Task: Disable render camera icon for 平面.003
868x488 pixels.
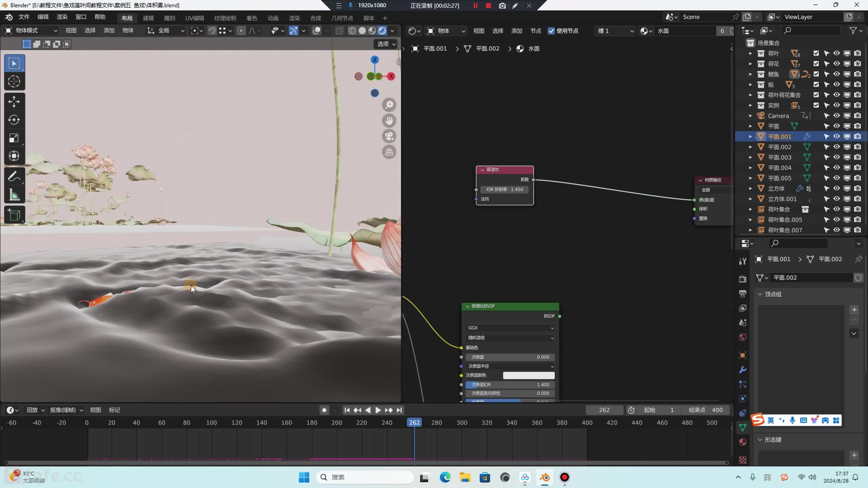Action: 857,157
